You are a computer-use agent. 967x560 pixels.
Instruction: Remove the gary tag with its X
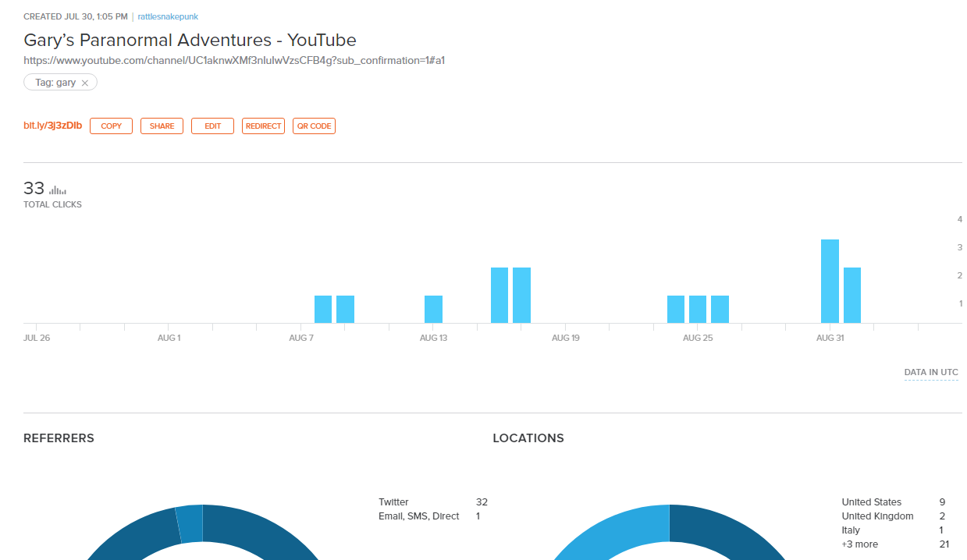click(85, 83)
